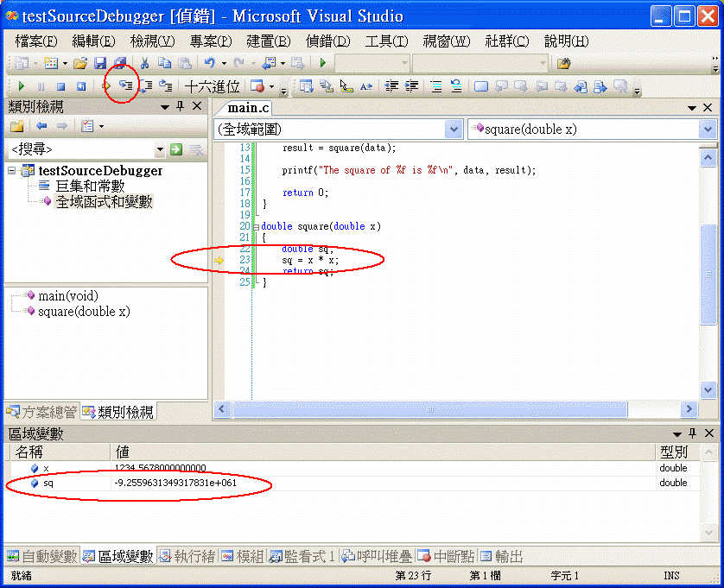Decrease line indent in text editor toolbar

coord(391,86)
